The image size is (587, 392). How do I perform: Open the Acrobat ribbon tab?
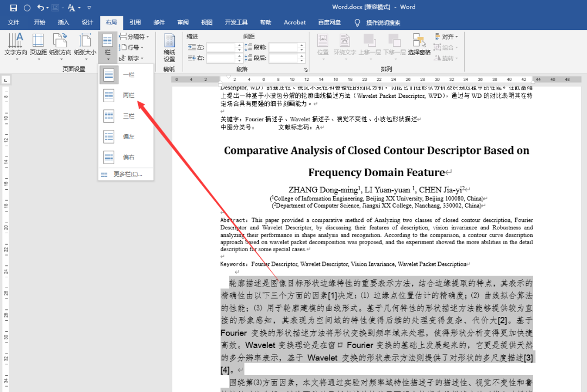point(295,22)
